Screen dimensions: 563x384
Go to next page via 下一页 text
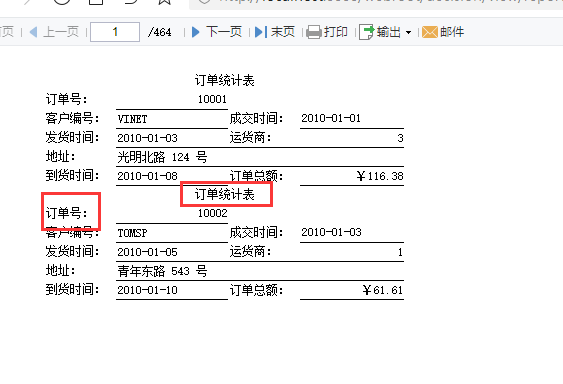point(224,32)
